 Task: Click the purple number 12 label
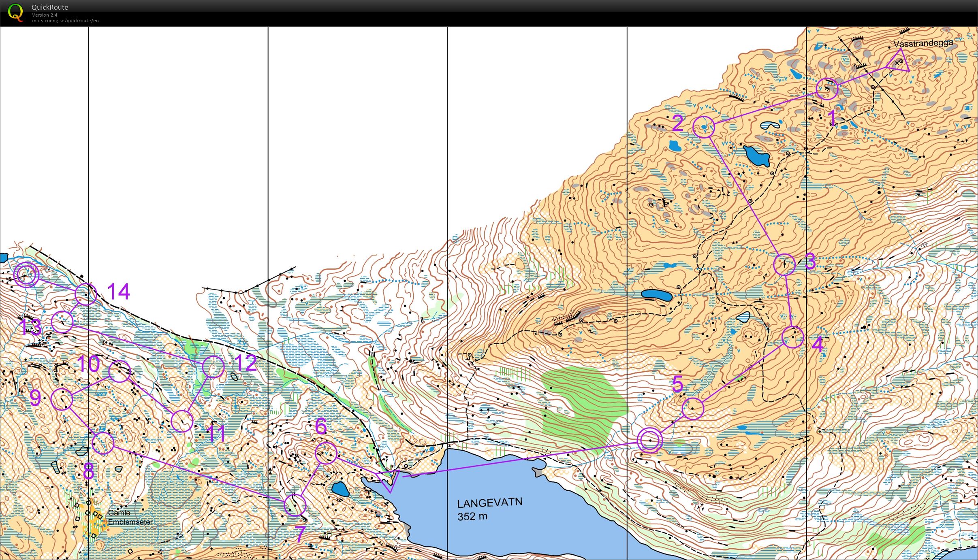(x=246, y=363)
